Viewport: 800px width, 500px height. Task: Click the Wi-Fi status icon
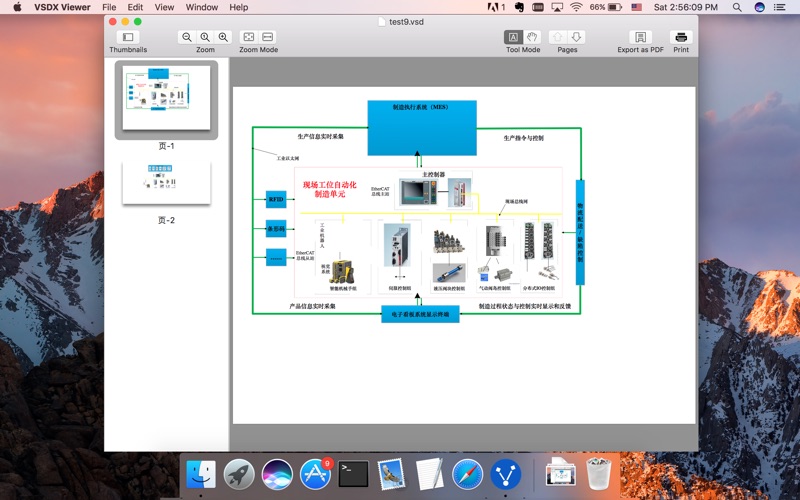576,7
